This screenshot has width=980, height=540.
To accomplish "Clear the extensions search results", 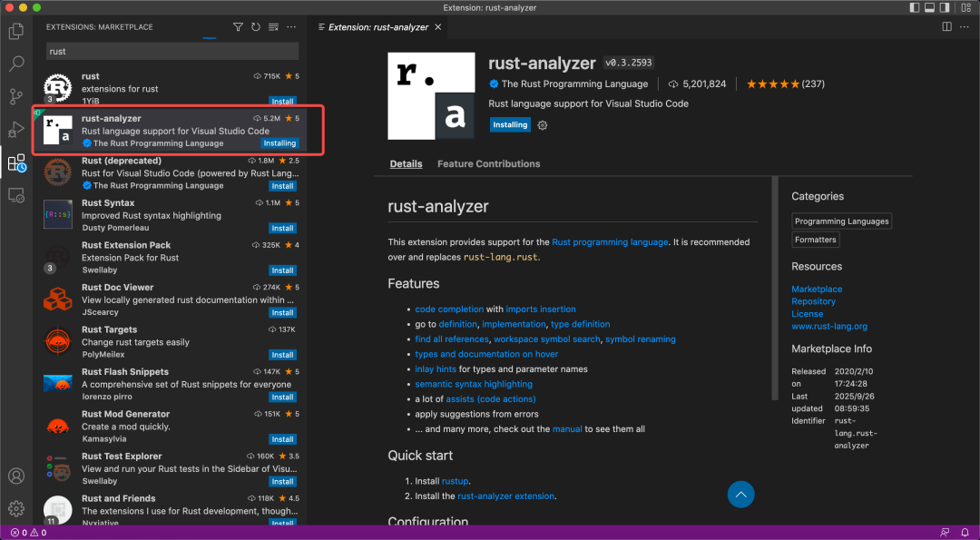I will (x=273, y=27).
